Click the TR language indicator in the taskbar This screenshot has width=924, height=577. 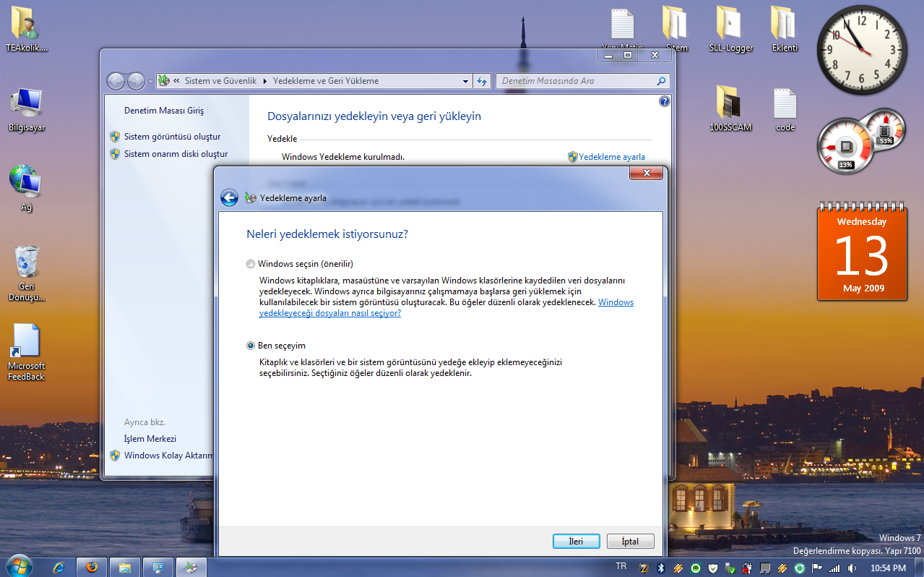click(x=621, y=565)
